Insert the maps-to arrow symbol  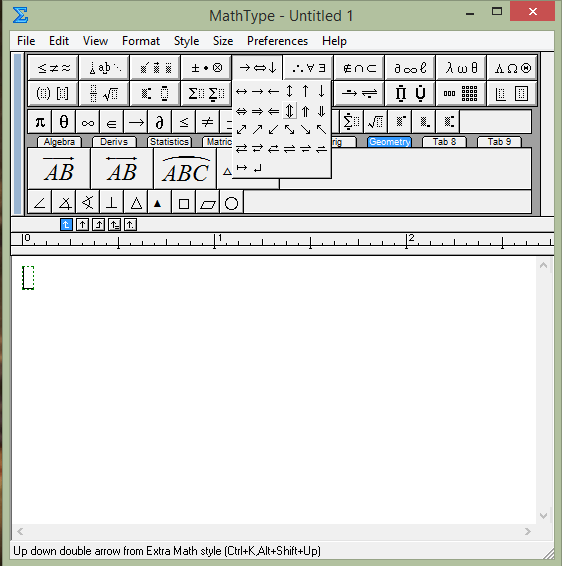click(241, 168)
